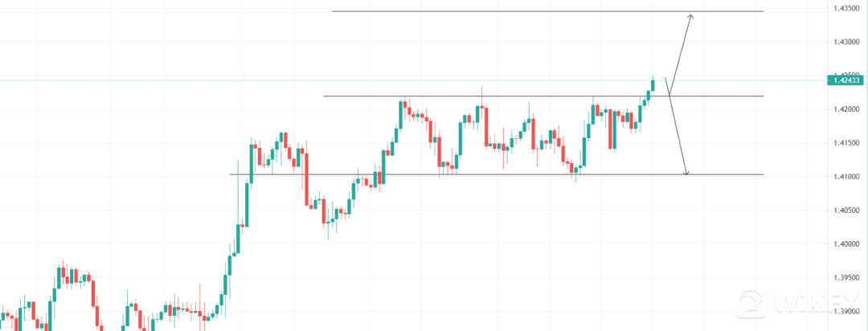Click the 1.43500 price axis label
Image resolution: width=868 pixels, height=331 pixels.
848,7
